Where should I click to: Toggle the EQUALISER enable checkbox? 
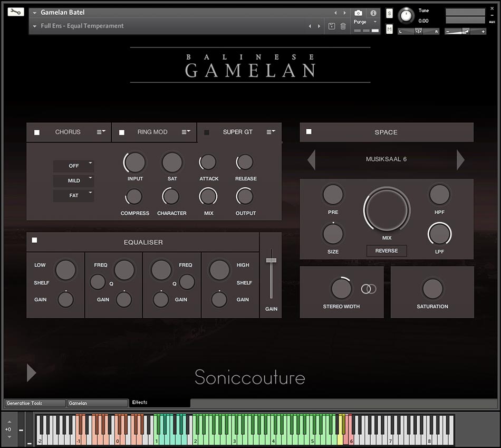coord(34,240)
